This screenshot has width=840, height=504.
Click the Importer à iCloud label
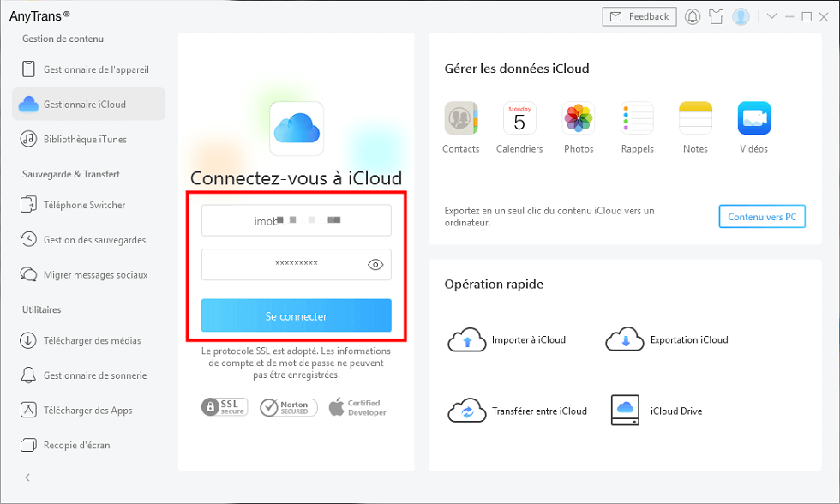529,339
